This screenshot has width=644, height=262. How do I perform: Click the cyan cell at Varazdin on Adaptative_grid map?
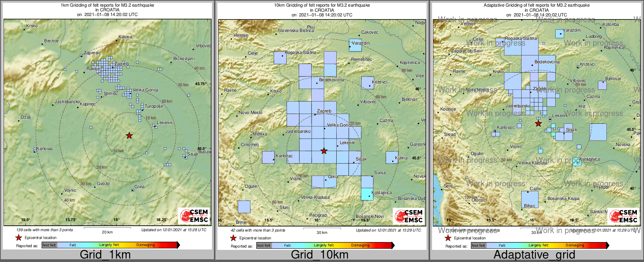click(x=560, y=34)
